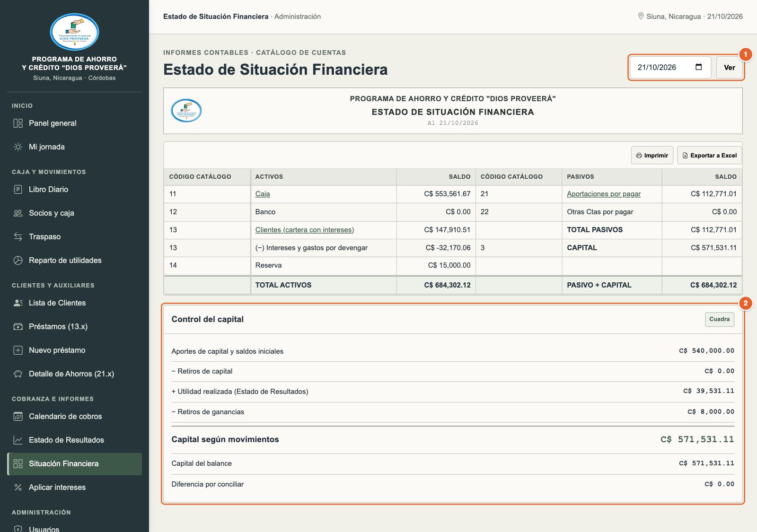Viewport: 757px width, 532px height.
Task: Click the Intereses por devengar balance C$ -32,170.06
Action: pos(448,248)
